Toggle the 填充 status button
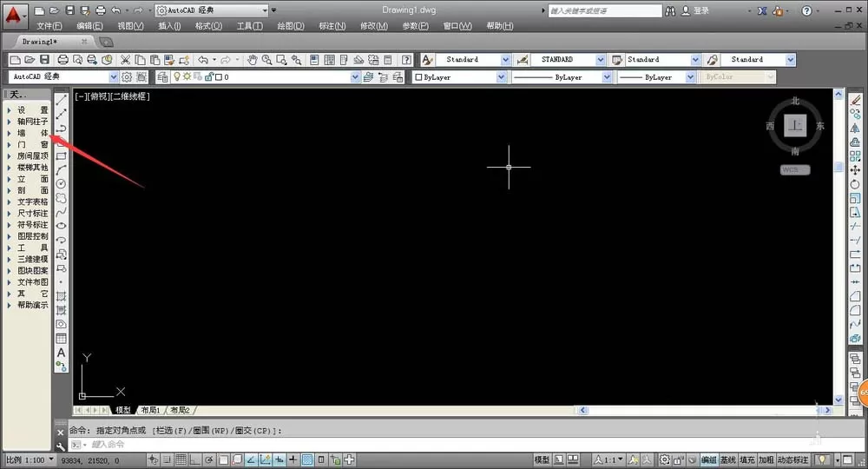Screen dimensions: 868x469 746,459
